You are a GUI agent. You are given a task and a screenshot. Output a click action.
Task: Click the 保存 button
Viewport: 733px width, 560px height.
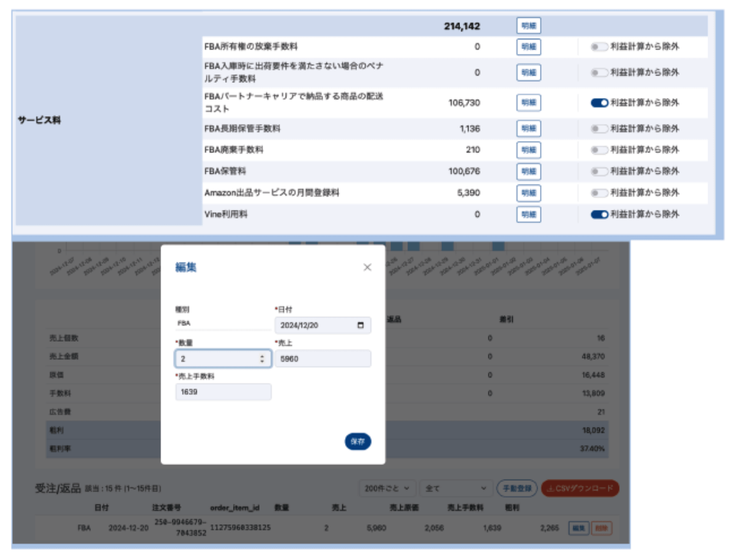(x=358, y=441)
